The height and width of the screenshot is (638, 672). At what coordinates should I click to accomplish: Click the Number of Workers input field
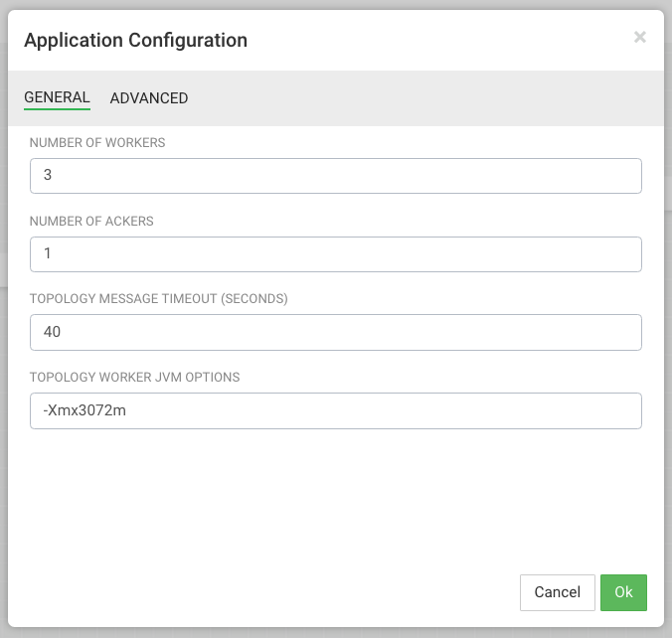(336, 176)
